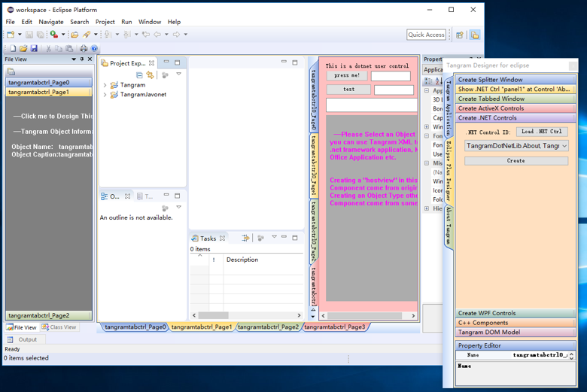Click the Forward navigation arrow icon

pyautogui.click(x=176, y=35)
